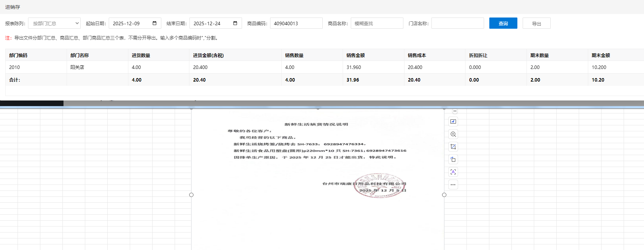
Task: Click the 导出 export button
Action: click(x=536, y=23)
